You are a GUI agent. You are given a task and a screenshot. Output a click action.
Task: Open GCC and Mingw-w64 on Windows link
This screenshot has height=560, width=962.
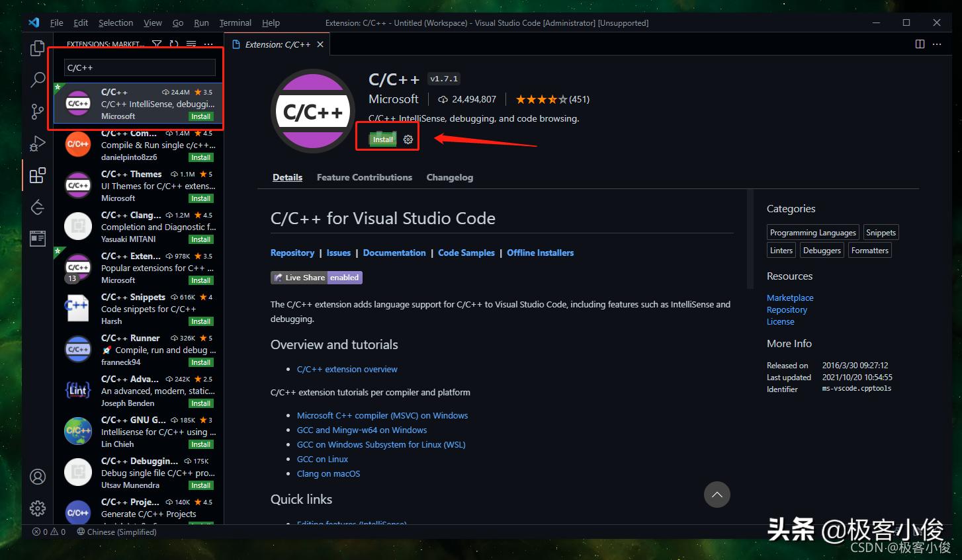(x=362, y=430)
